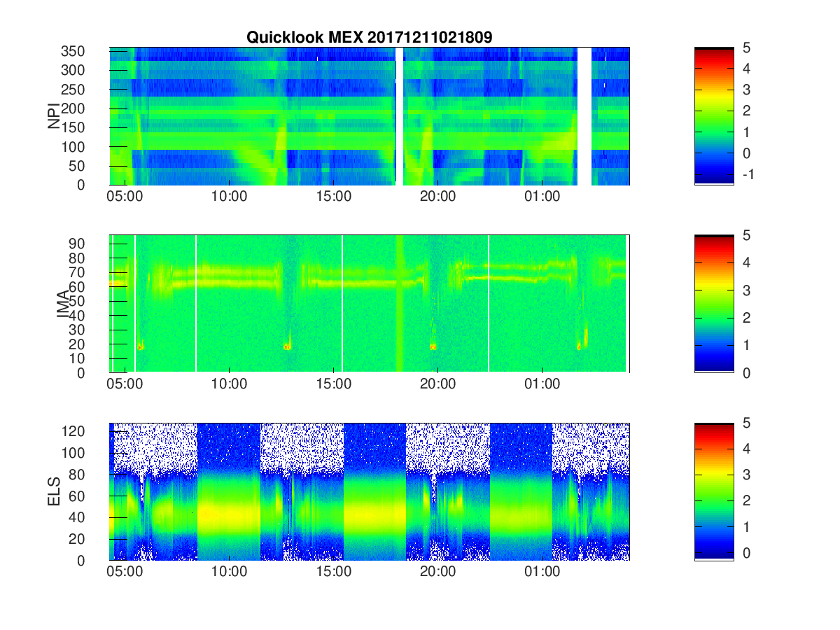The width and height of the screenshot is (840, 630).
Task: Click "15:00" time label under ELS plot
Action: [x=333, y=572]
